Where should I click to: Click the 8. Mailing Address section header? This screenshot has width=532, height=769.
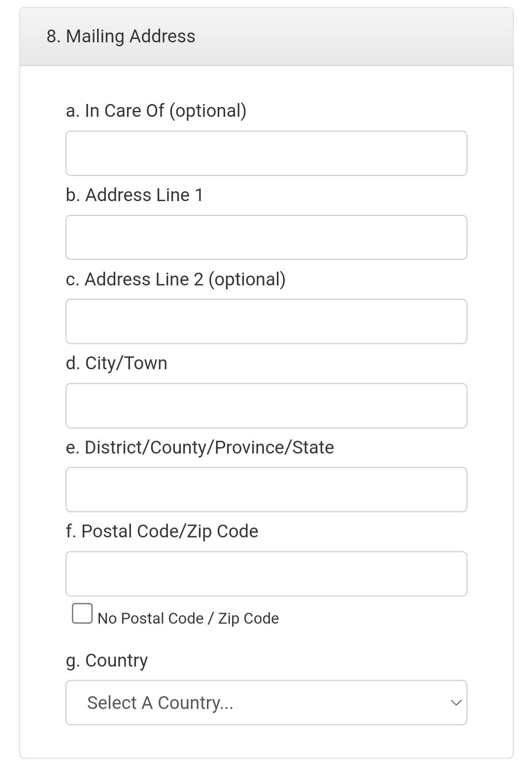click(121, 36)
